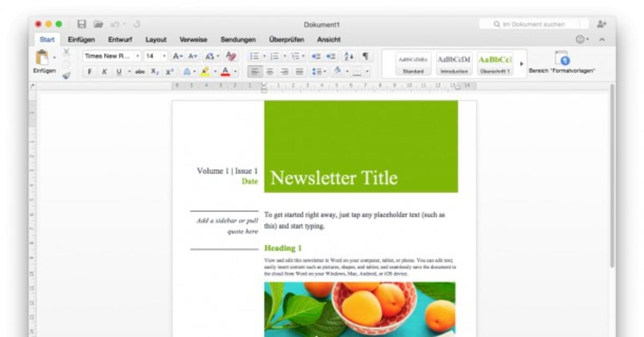The width and height of the screenshot is (644, 337).
Task: Undo the last action
Action: (x=114, y=24)
